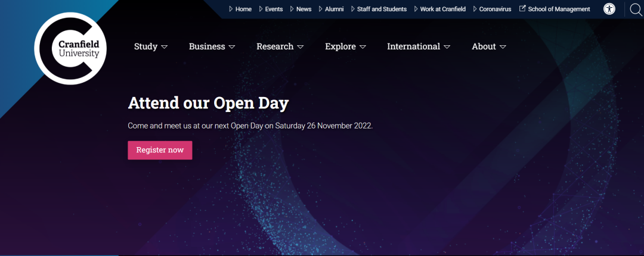
Task: Expand the International menu
Action: coord(419,47)
